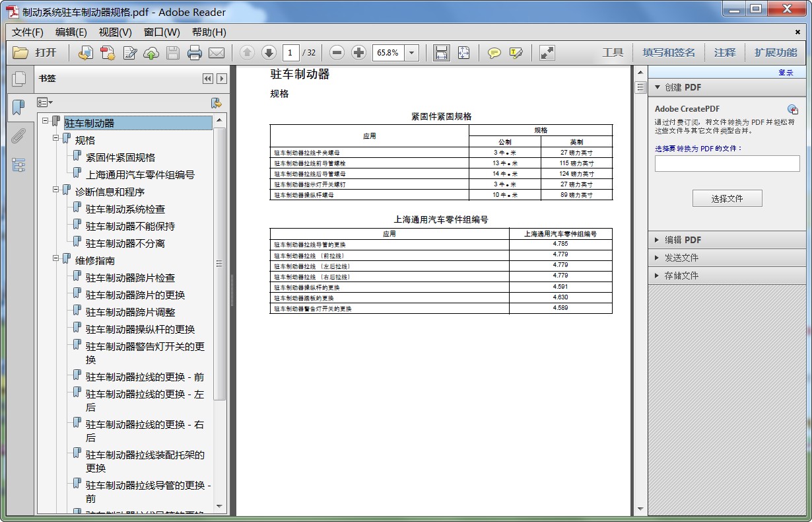The width and height of the screenshot is (812, 522).
Task: Select 驻车制动器不能保持 bookmark
Action: [x=130, y=226]
